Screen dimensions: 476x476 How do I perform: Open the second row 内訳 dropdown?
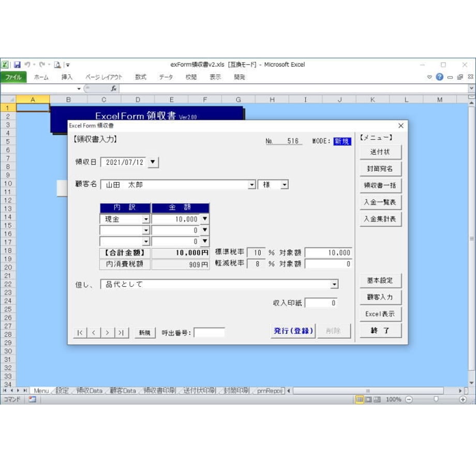pos(146,230)
